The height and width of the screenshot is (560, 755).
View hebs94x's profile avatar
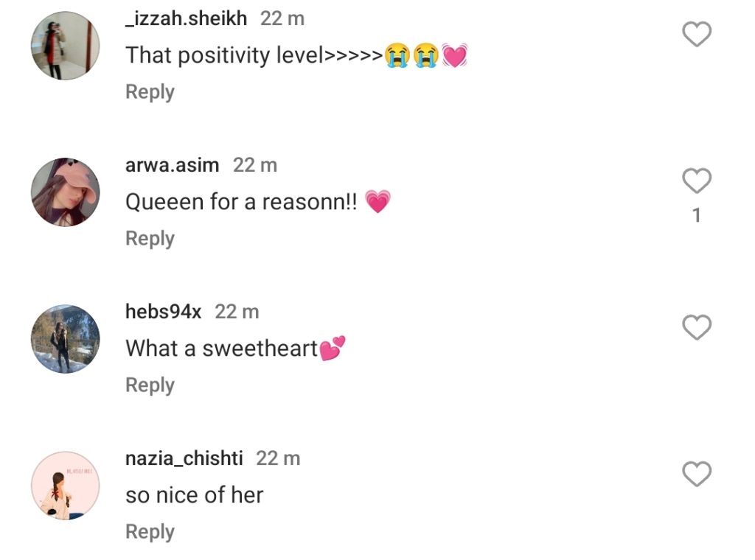pyautogui.click(x=65, y=339)
